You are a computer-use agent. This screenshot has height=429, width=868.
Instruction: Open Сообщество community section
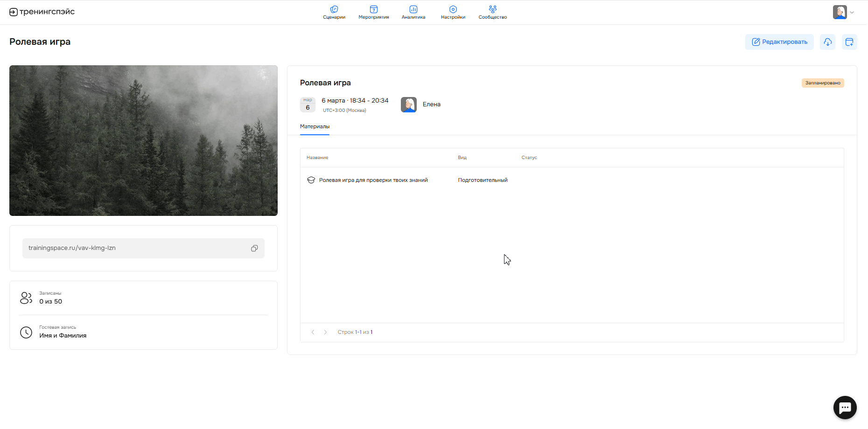coord(492,12)
